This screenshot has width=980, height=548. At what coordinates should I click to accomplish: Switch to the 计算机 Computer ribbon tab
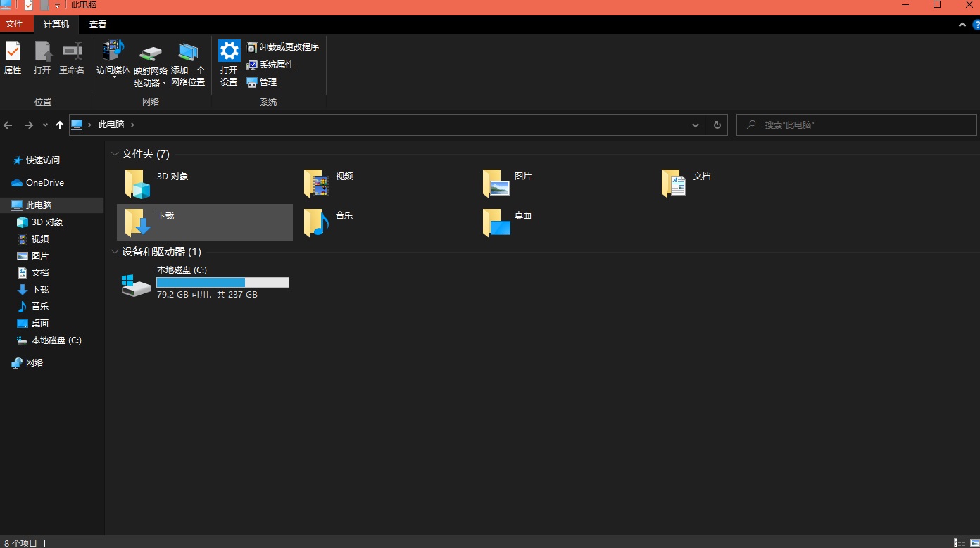[56, 25]
